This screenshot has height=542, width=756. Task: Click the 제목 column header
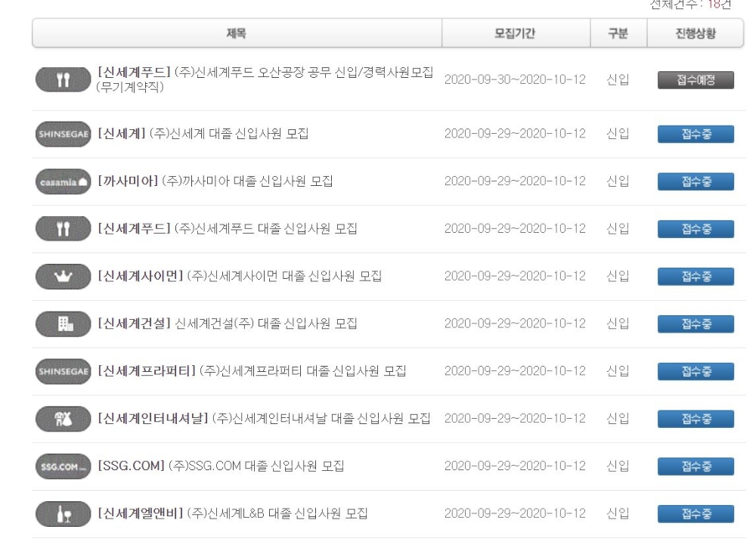pos(237,33)
